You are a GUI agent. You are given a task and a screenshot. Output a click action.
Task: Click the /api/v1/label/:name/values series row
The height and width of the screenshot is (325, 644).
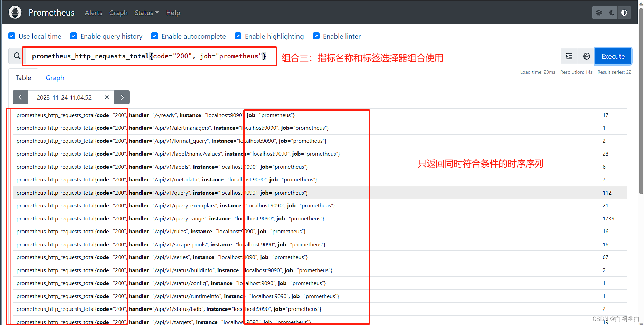point(320,154)
